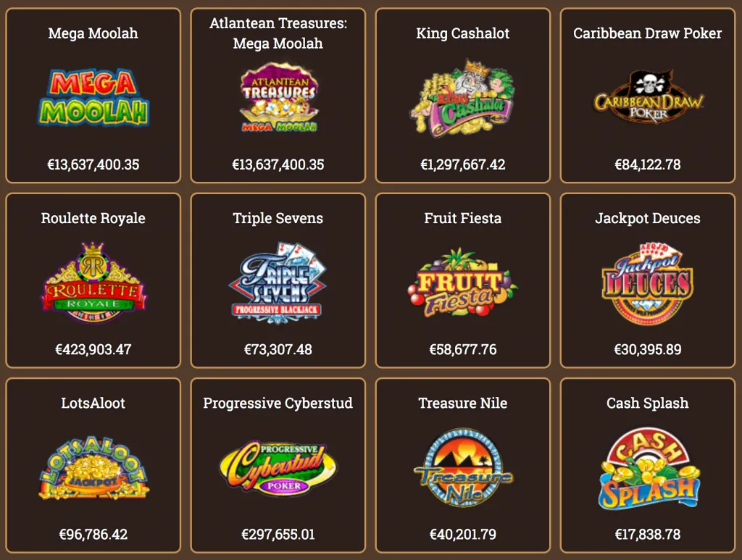The width and height of the screenshot is (742, 560).
Task: Click the Progressive Cyberstud Poker logo
Action: point(278,468)
